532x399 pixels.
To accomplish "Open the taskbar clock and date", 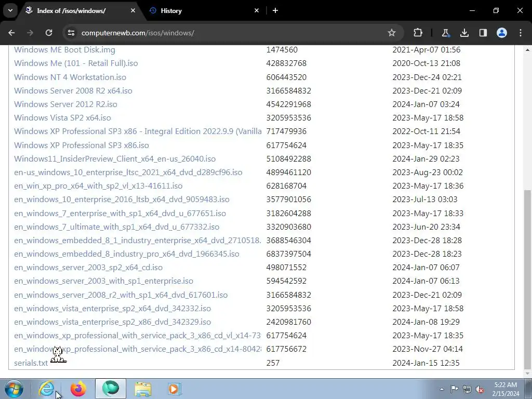I will 506,389.
